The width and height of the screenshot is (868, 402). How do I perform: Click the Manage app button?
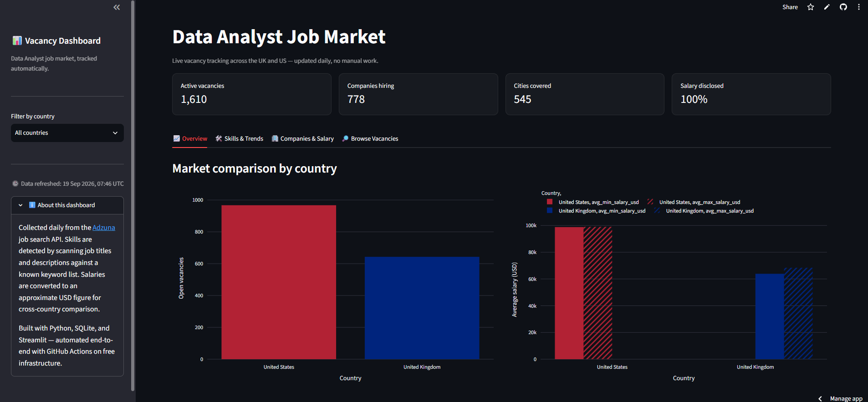(846, 398)
